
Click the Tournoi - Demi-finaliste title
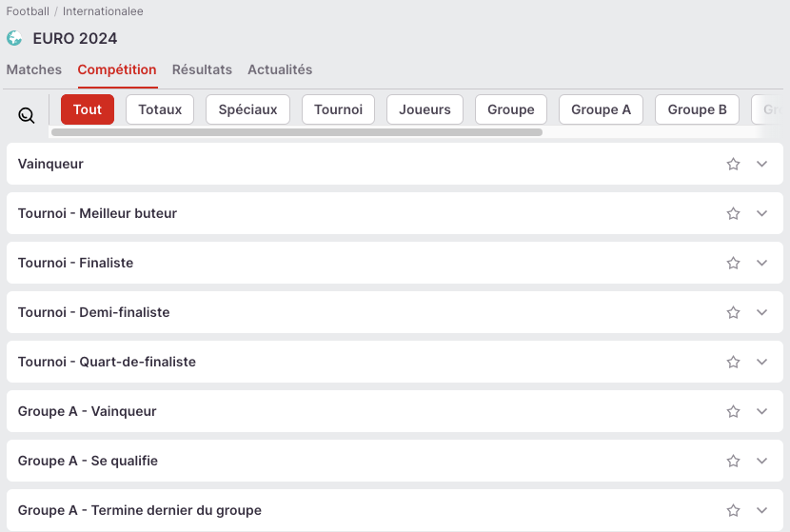[93, 312]
